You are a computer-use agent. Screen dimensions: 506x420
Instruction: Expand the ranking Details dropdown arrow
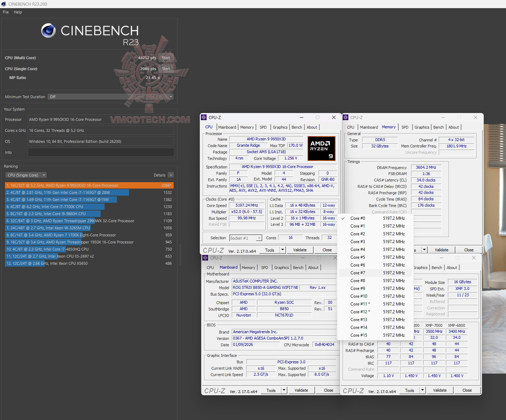[171, 175]
